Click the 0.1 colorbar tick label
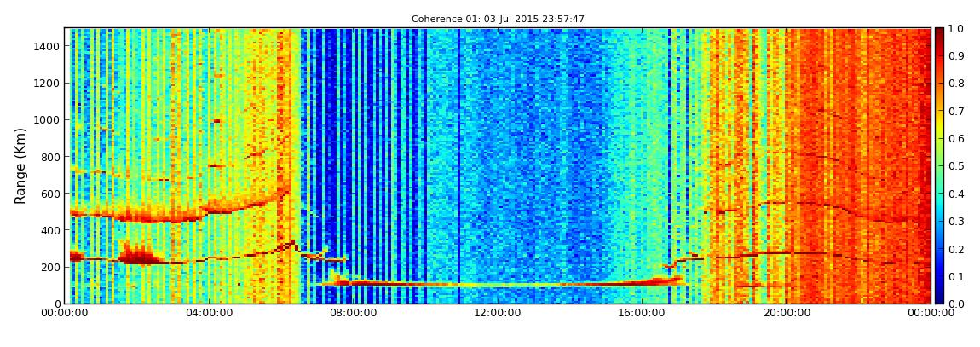The image size is (980, 347). click(x=955, y=276)
